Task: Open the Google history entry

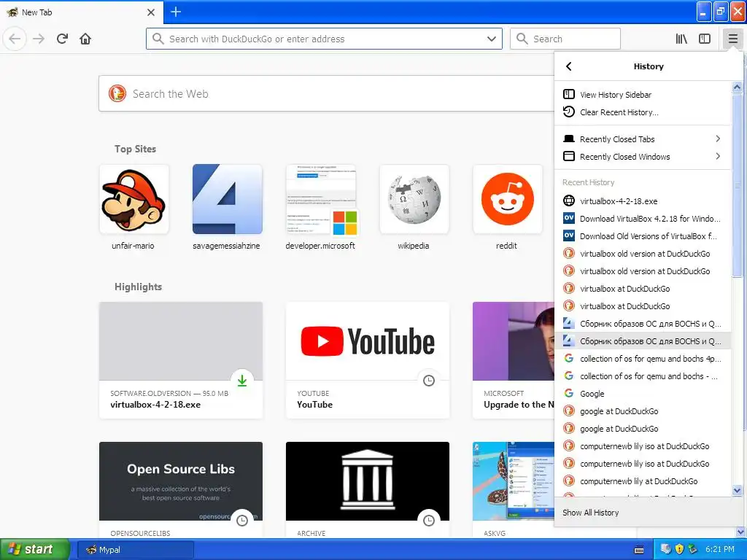Action: pyautogui.click(x=643, y=393)
